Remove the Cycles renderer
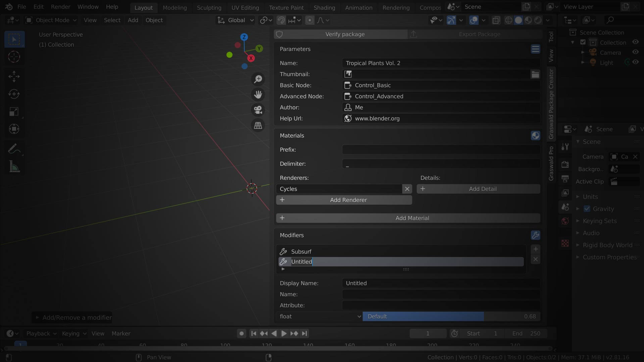Screen dimensions: 644x362 [407, 189]
